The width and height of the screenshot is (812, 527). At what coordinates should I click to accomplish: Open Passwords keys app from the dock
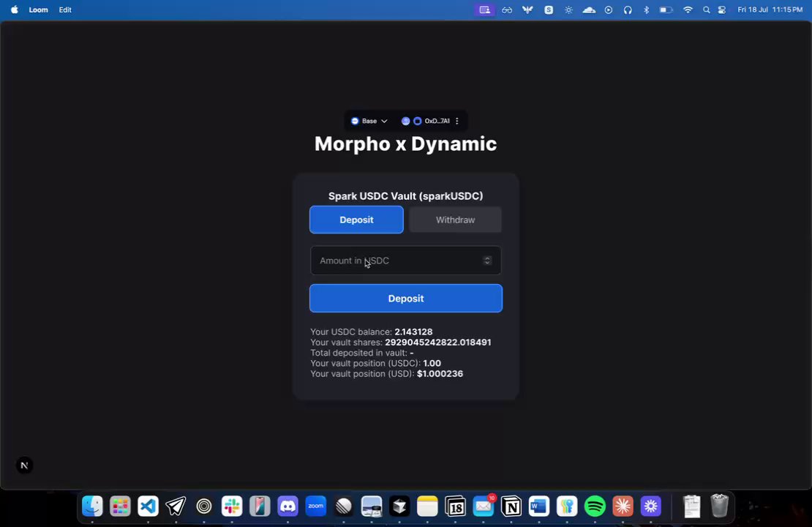567,507
